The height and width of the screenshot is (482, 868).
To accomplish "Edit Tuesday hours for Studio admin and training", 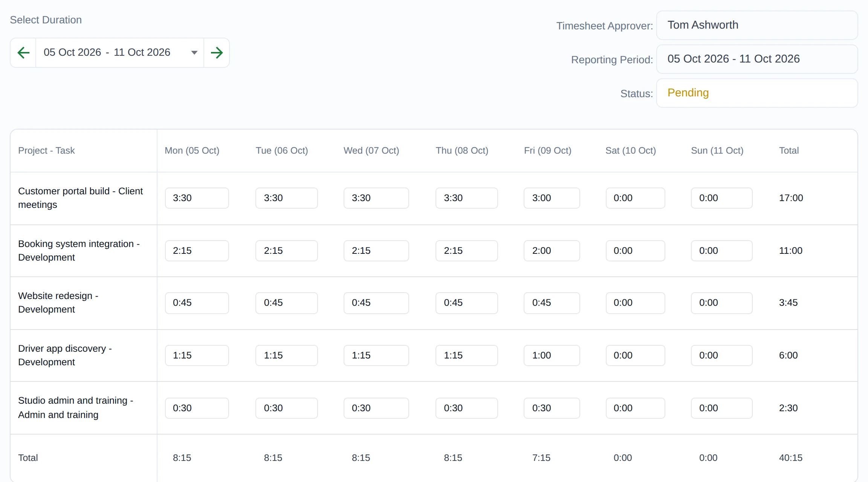I will (287, 408).
